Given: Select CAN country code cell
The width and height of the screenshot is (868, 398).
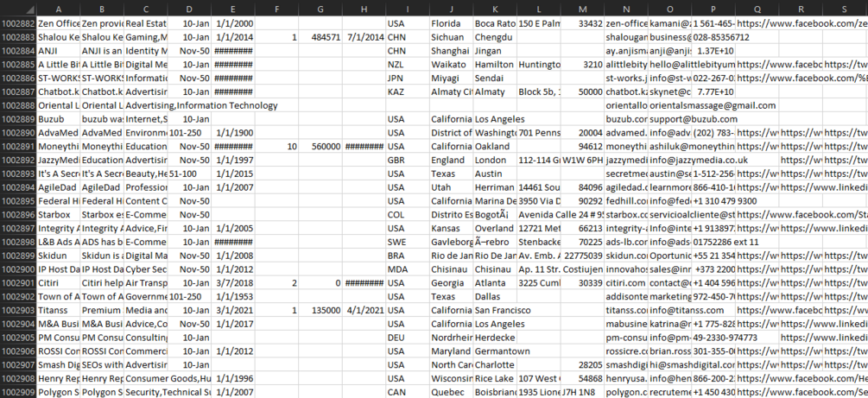Looking at the screenshot, I should pyautogui.click(x=408, y=393).
